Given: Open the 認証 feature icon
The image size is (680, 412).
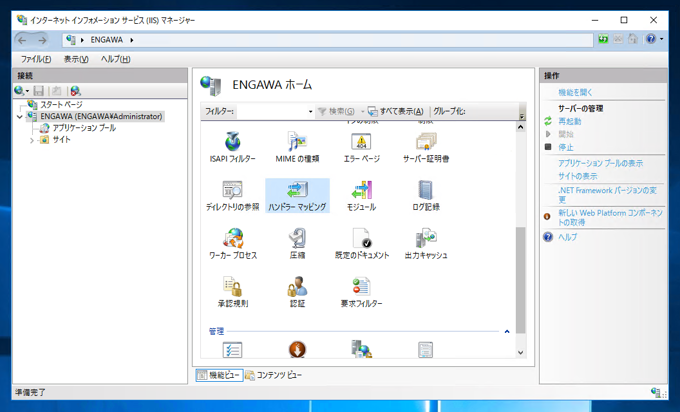Looking at the screenshot, I should point(297,292).
